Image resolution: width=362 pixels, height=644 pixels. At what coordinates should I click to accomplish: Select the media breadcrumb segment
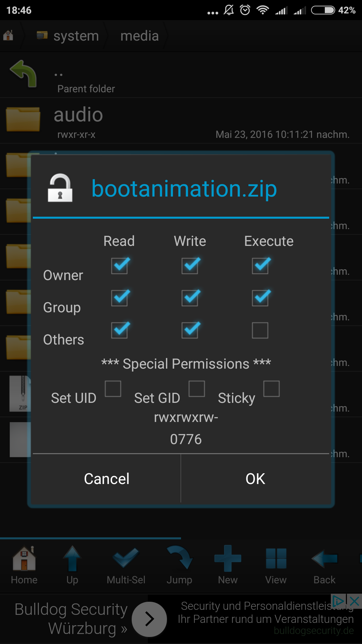pyautogui.click(x=139, y=36)
